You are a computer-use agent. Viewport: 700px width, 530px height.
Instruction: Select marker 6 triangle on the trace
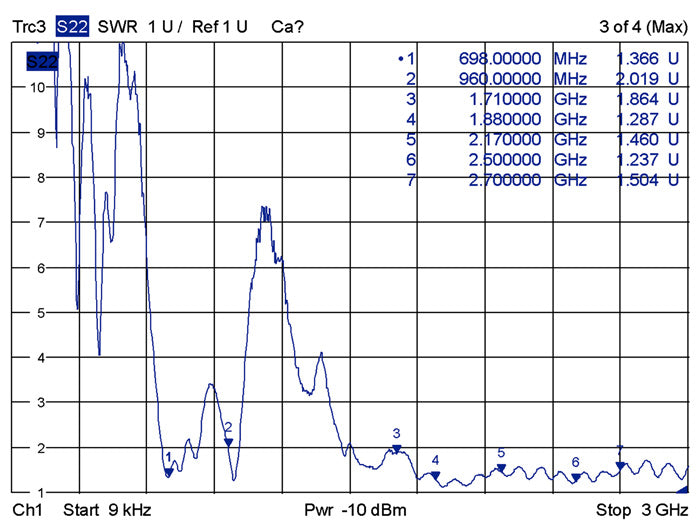point(575,476)
